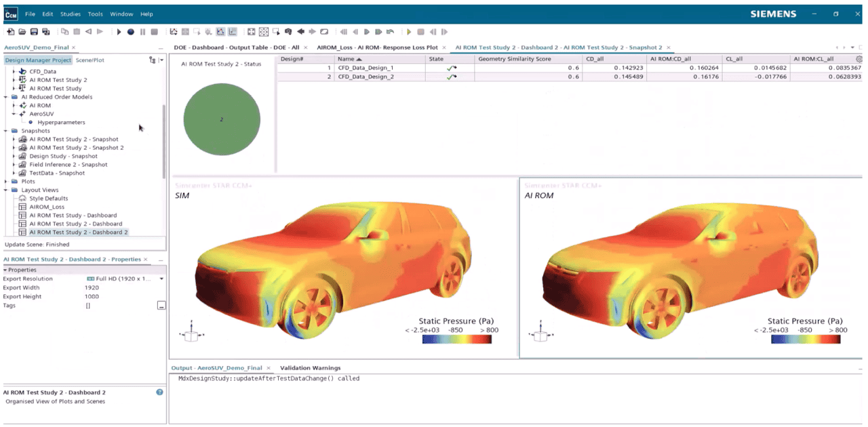Expand the Design Study - Snapshot node

[x=14, y=156]
